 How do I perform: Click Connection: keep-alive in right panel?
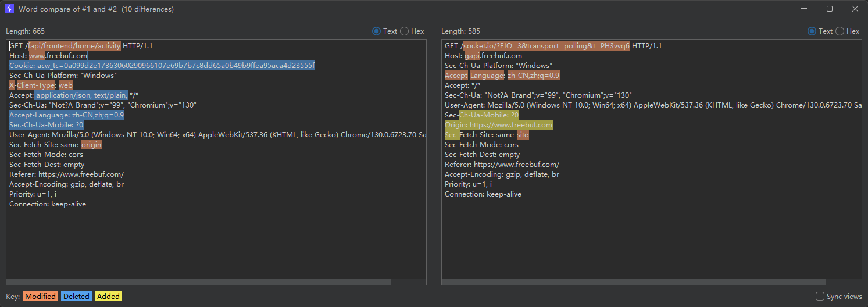click(x=483, y=194)
